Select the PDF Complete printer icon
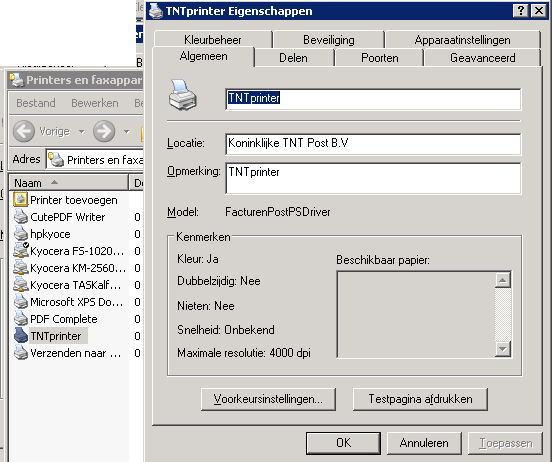Viewport: 552px width, 462px height. pyautogui.click(x=20, y=319)
